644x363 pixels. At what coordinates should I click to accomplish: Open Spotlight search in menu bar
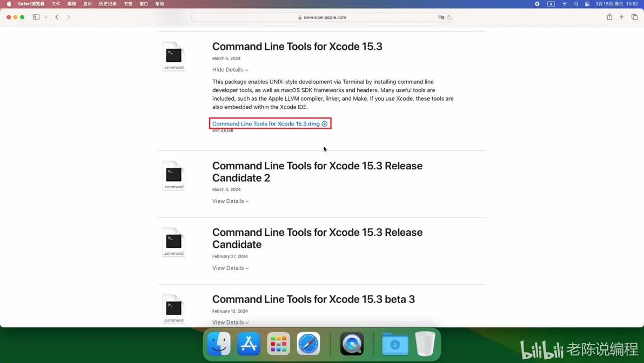[x=576, y=4]
